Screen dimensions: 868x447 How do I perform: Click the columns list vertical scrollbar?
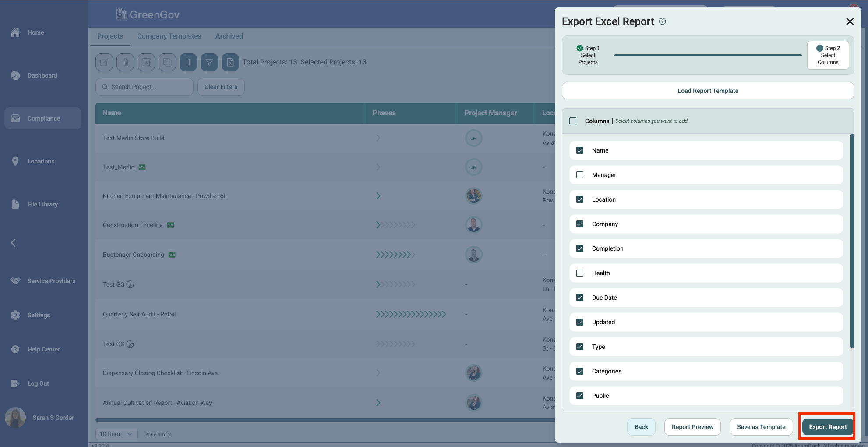852,241
